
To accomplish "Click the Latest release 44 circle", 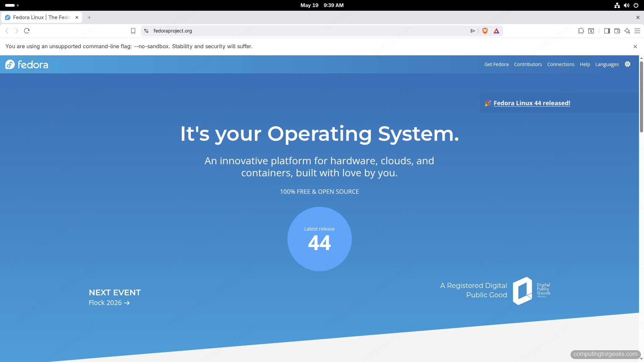I will tap(320, 239).
